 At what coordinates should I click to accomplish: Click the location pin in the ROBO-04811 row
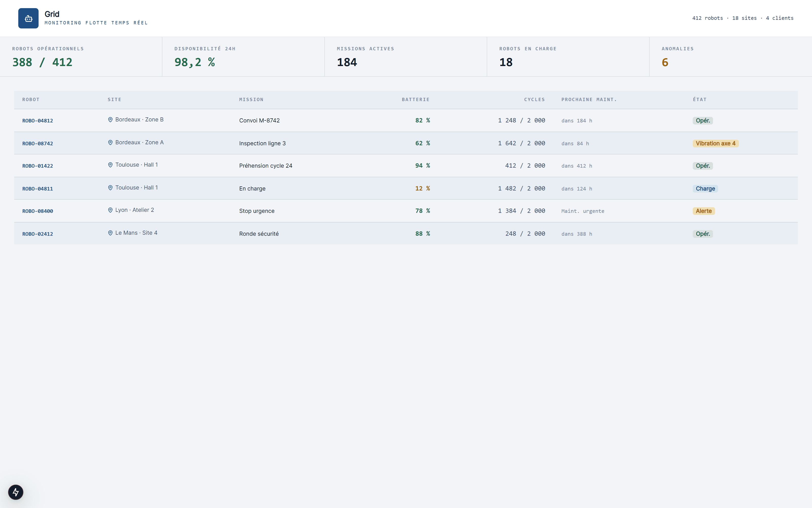(x=110, y=188)
